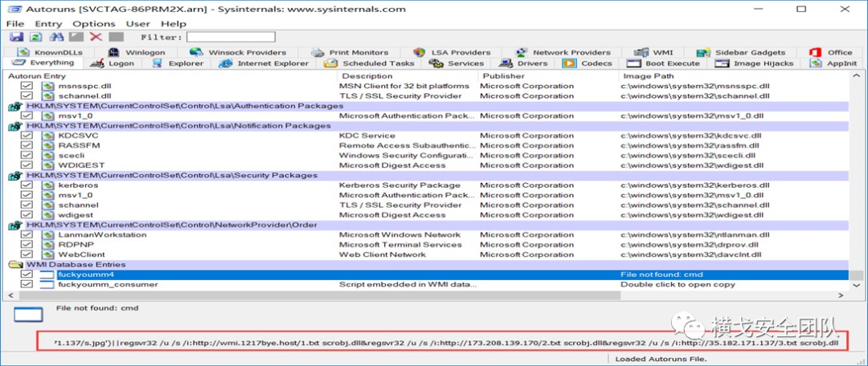Screen dimensions: 868x366
Task: Sort by the Publisher column header
Action: click(x=549, y=75)
